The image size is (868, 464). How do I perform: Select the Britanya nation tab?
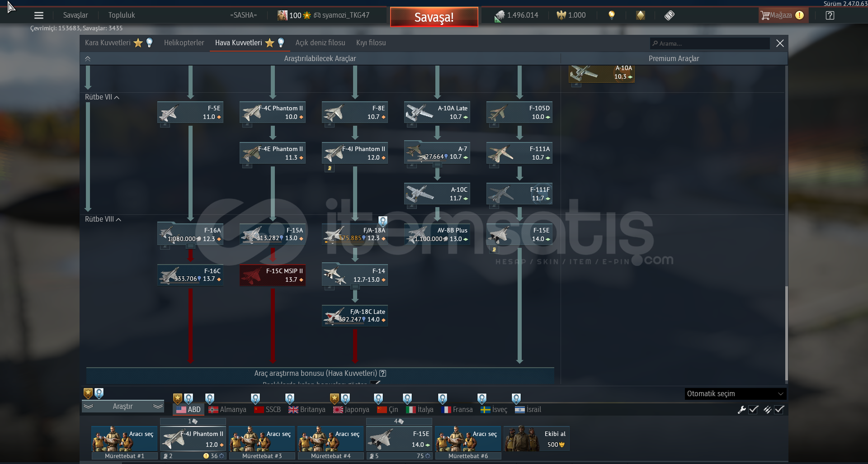pyautogui.click(x=307, y=410)
